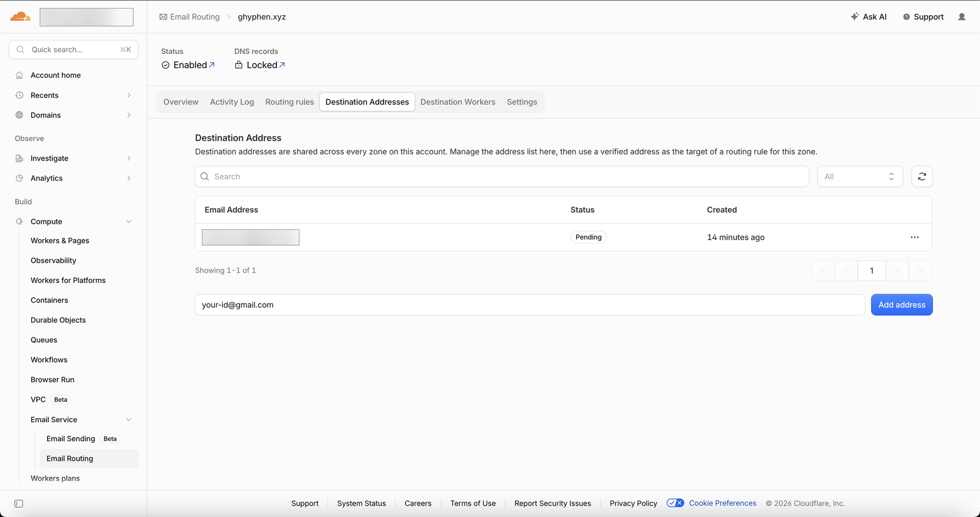Select the Destination Addresses tab
The height and width of the screenshot is (517, 980).
[367, 102]
